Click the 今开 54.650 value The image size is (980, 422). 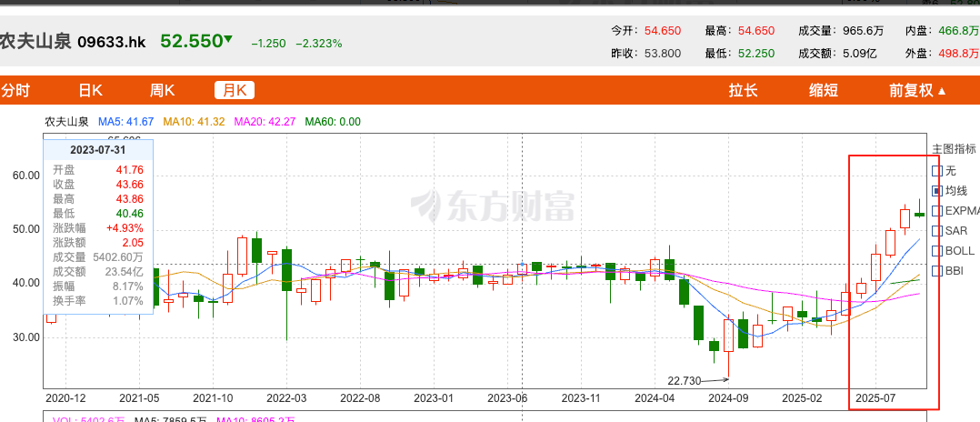(x=661, y=31)
